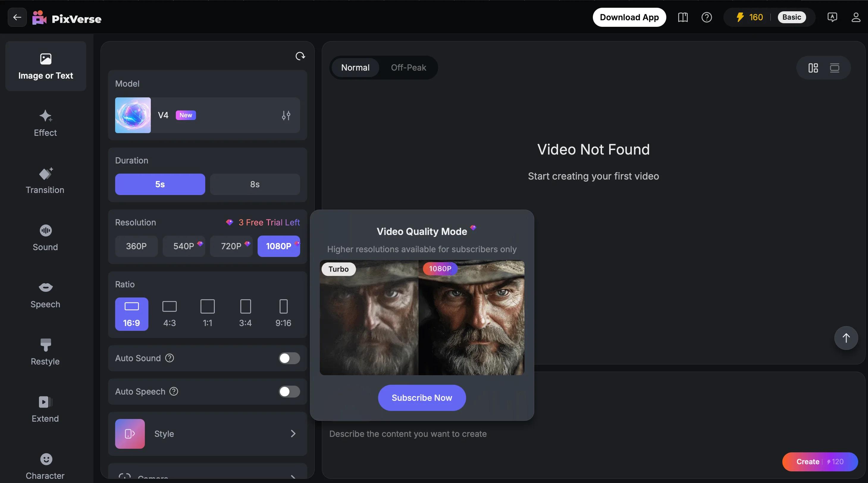The height and width of the screenshot is (483, 868).
Task: Select the 8s duration option
Action: pyautogui.click(x=255, y=184)
